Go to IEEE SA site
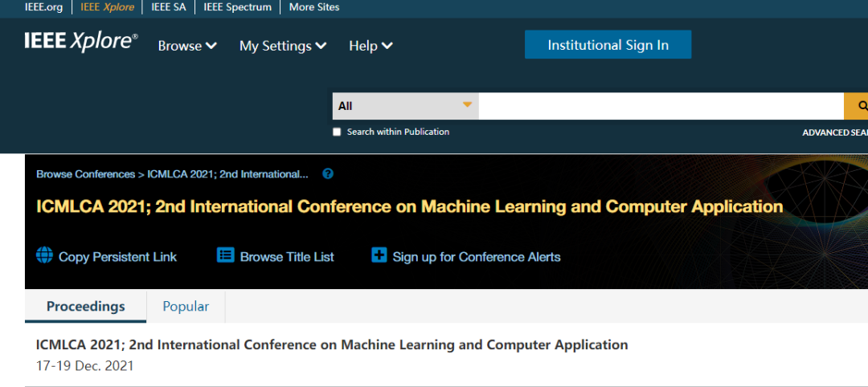Screen dimensions: 868x387 click(x=168, y=7)
